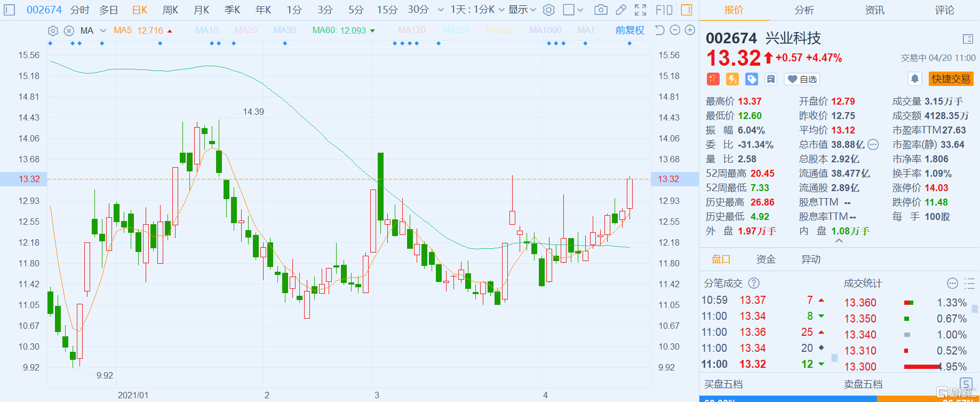Open five-level order book icon
The image size is (980, 402).
(966, 383)
